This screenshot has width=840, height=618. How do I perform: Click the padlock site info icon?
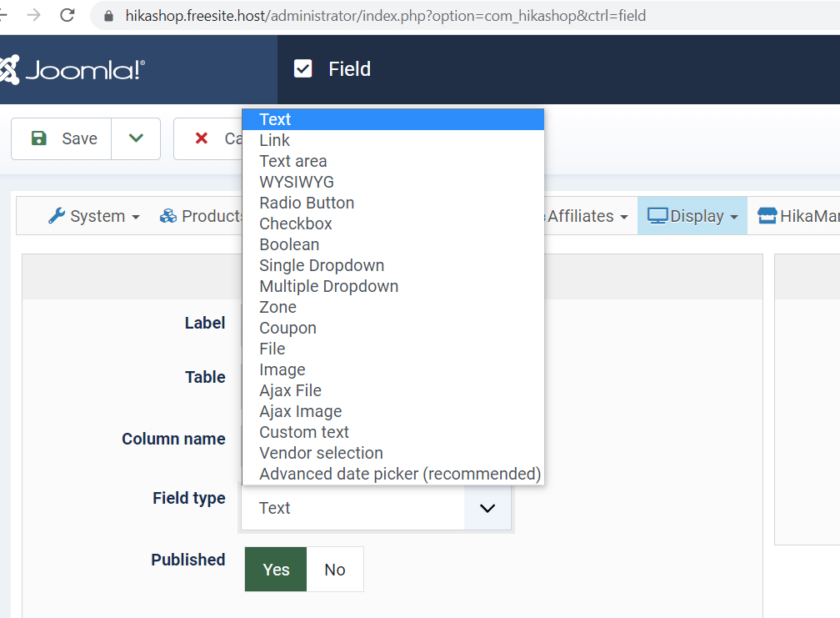click(107, 16)
